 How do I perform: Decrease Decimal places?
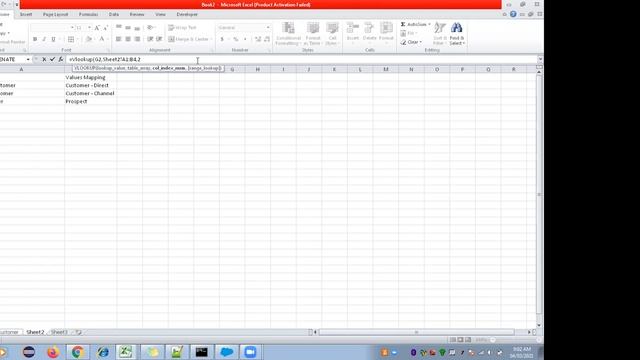[x=267, y=39]
